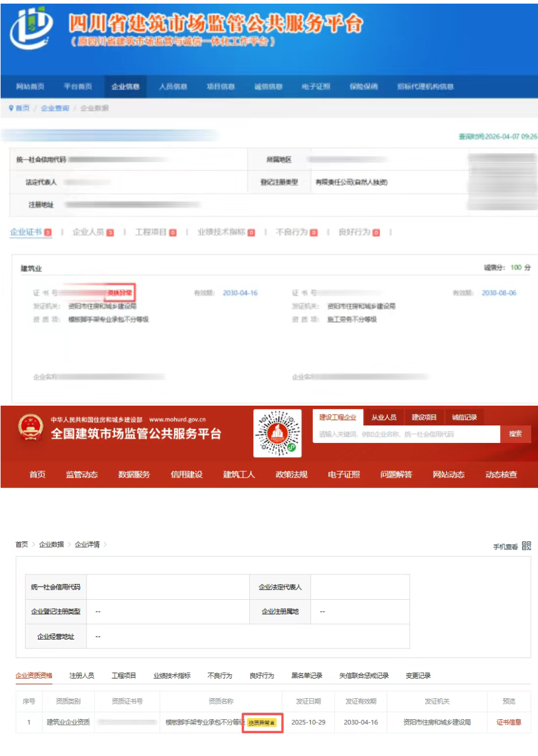Open 人员信息 in the blue navigation bar

point(173,87)
